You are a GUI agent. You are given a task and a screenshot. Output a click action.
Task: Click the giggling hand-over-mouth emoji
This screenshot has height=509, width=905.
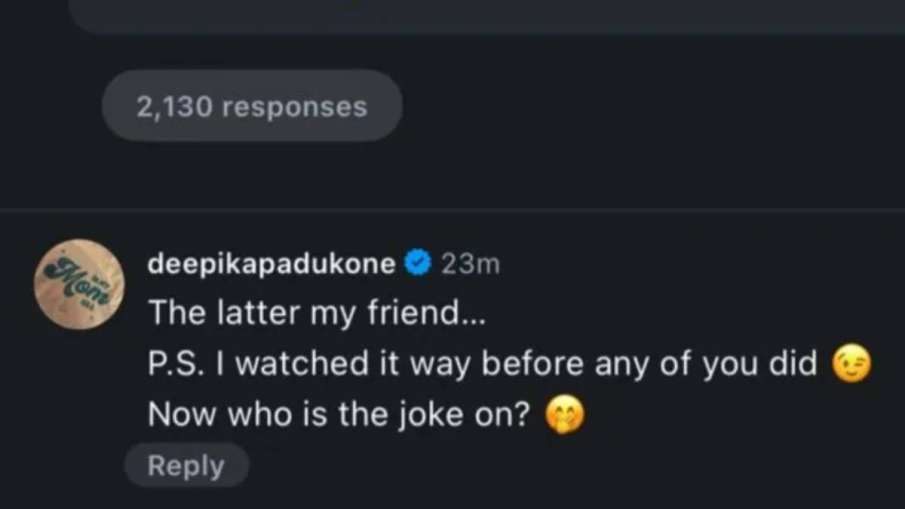(563, 415)
